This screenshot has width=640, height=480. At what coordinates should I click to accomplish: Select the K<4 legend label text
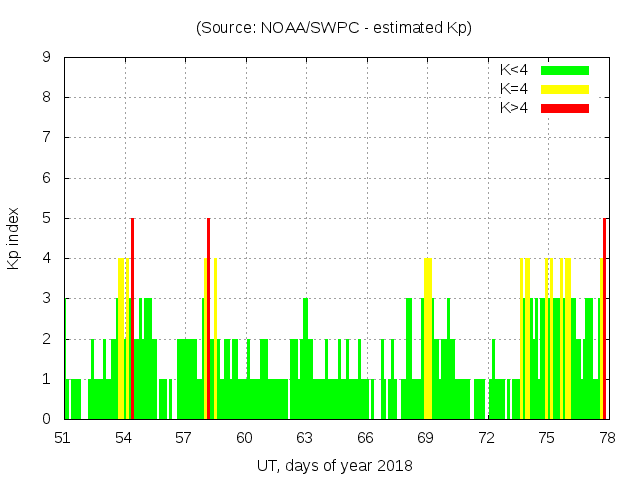pos(514,70)
